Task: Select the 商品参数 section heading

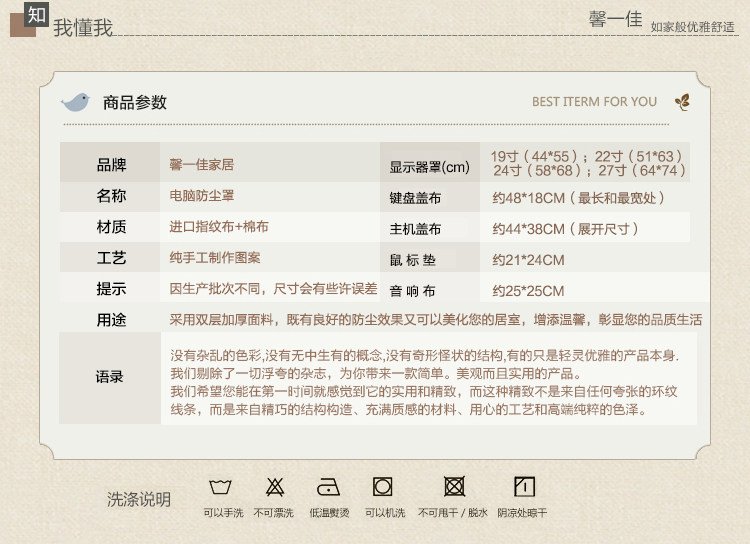Action: [134, 102]
